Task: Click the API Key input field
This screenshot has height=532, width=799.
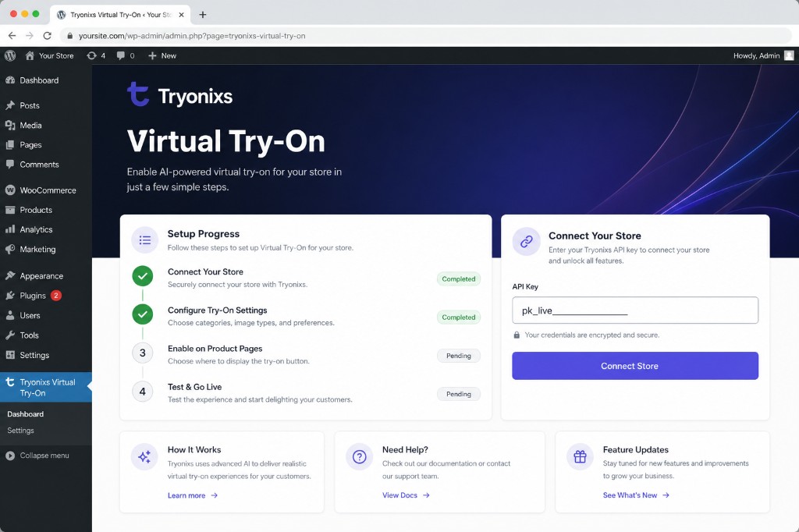Action: pos(635,310)
